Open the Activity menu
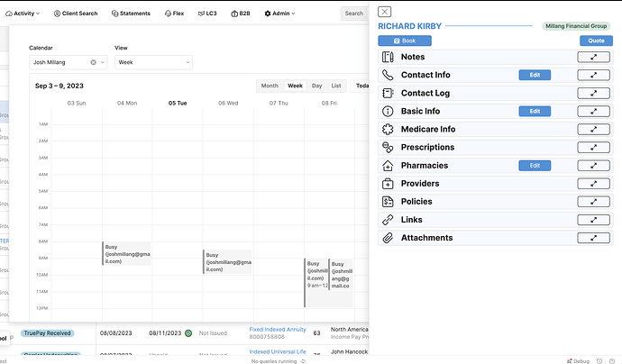The height and width of the screenshot is (364, 622). pyautogui.click(x=23, y=14)
